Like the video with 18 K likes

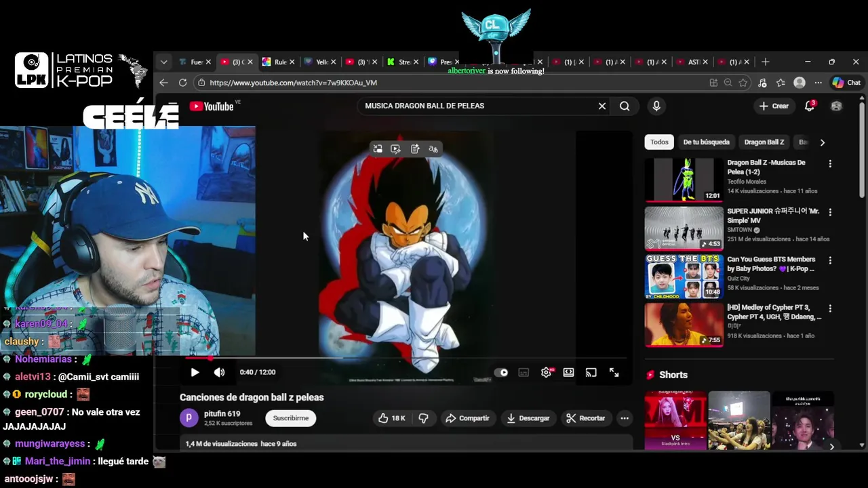(392, 418)
